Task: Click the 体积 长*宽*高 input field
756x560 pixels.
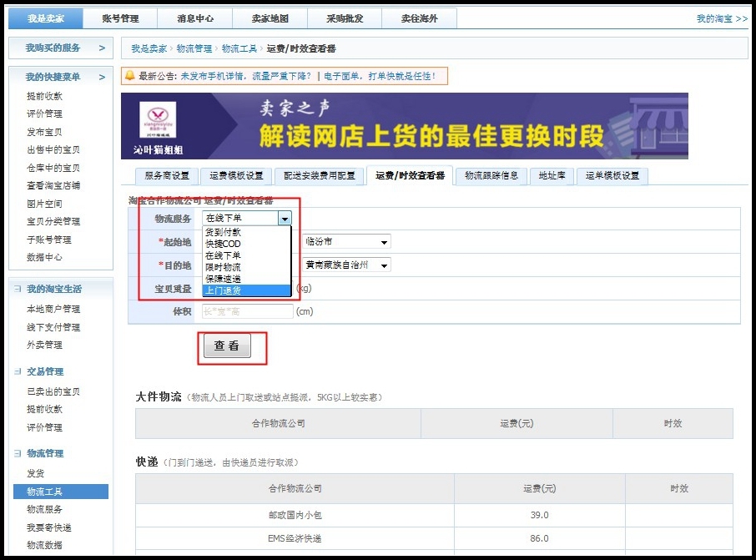Action: point(247,311)
